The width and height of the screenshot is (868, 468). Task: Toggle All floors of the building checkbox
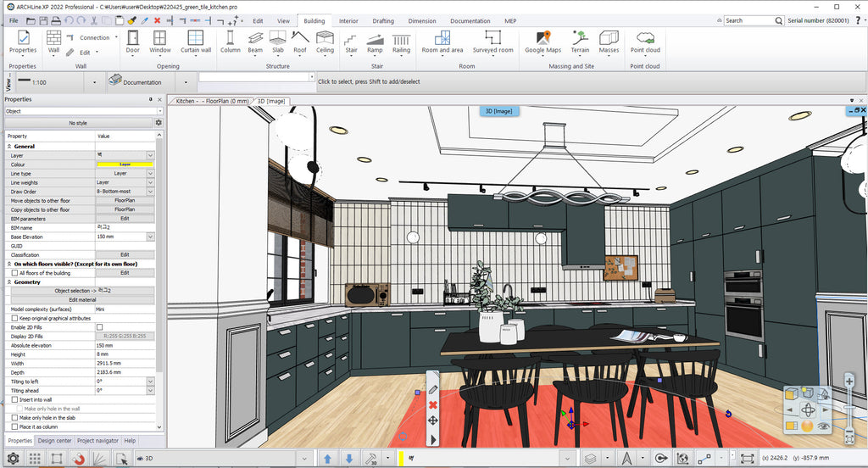click(15, 273)
